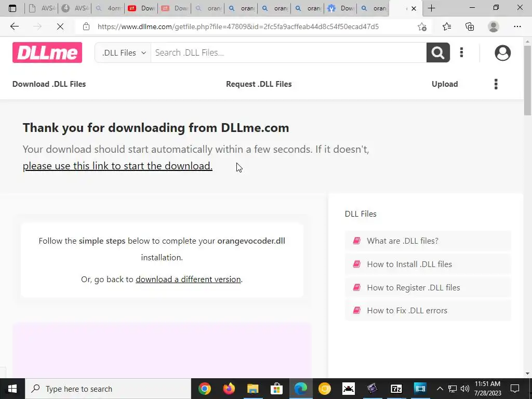Open the Download .DLL Files menu
Screen dimensions: 532x399
click(49, 84)
